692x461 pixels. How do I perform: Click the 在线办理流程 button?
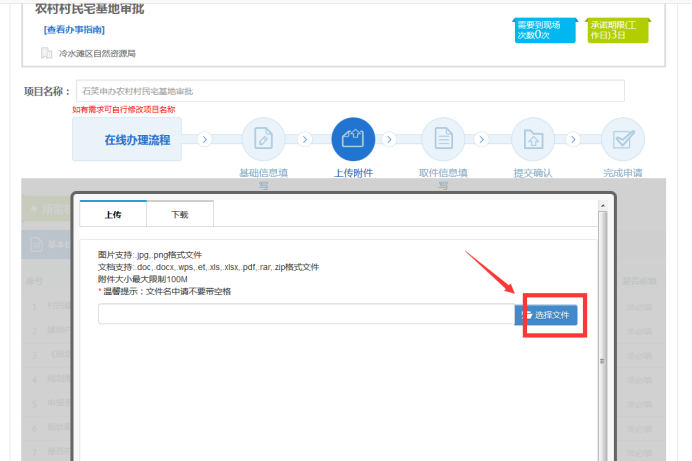(x=136, y=140)
